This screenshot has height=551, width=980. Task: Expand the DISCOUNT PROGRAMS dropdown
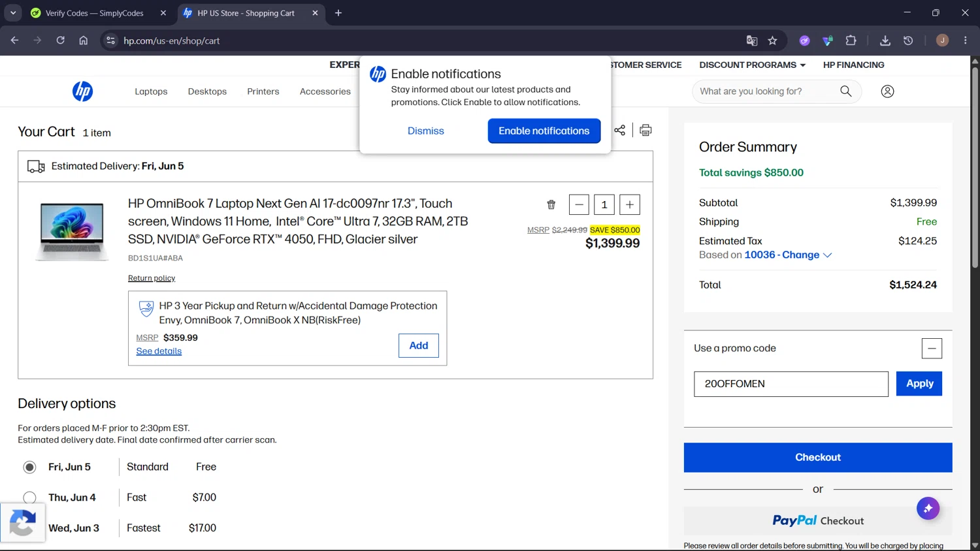point(752,65)
